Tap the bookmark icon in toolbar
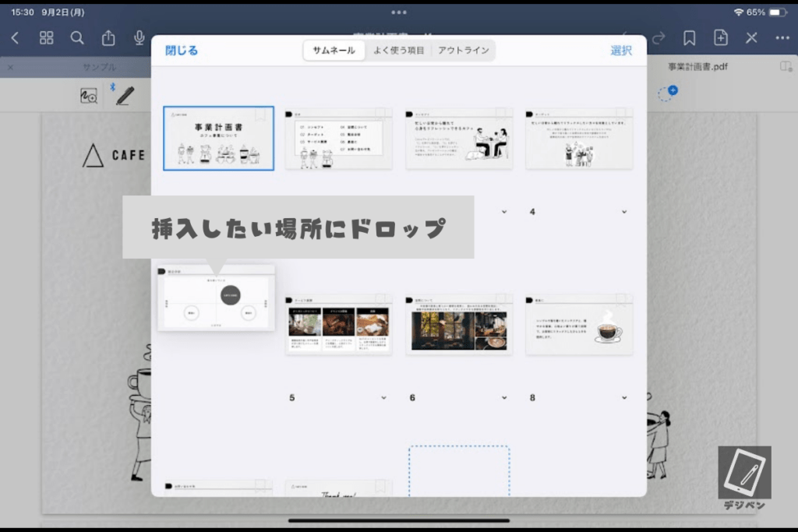798x532 pixels. [690, 37]
